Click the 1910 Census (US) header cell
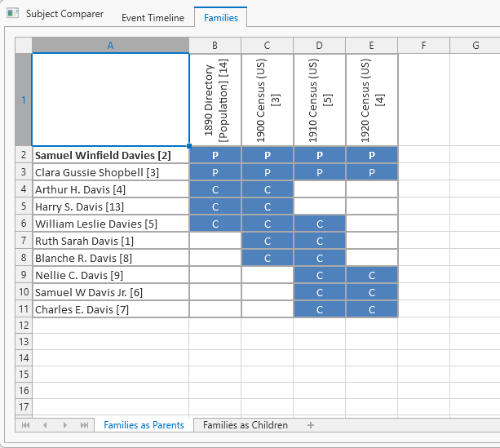The image size is (500, 448). tap(319, 100)
